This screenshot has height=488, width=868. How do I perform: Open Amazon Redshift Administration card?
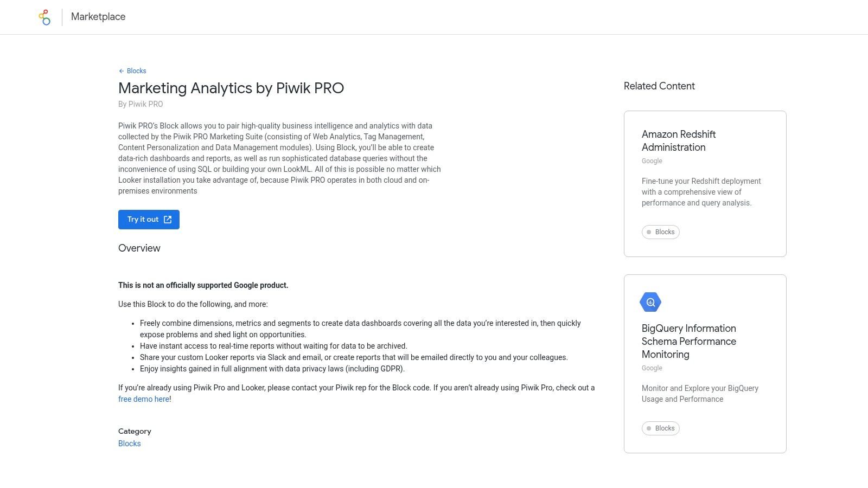point(679,141)
